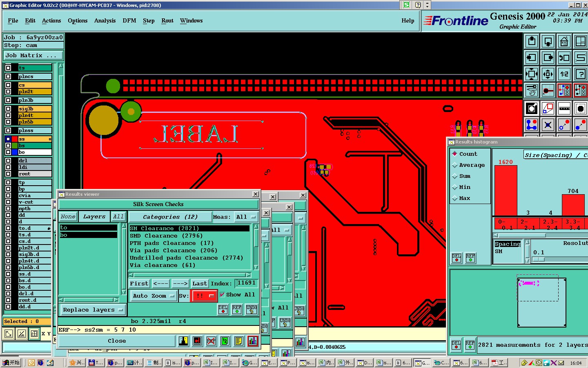This screenshot has width=588, height=368.
Task: Click the pan down arrow icon
Action: [x=548, y=41]
